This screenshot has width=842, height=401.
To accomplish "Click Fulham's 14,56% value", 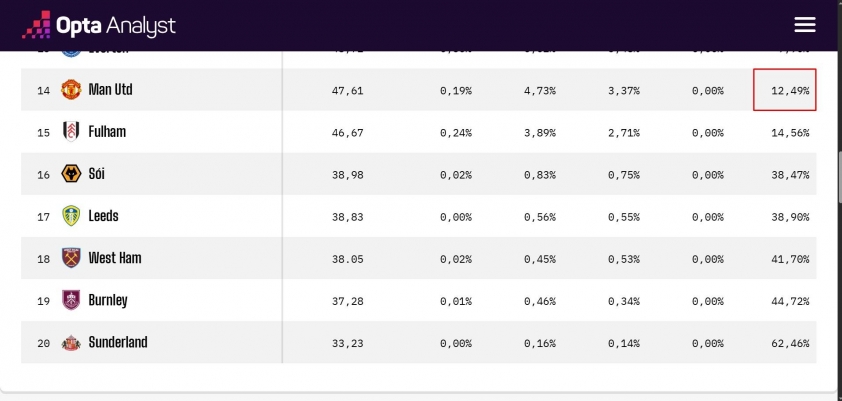I will (x=790, y=133).
